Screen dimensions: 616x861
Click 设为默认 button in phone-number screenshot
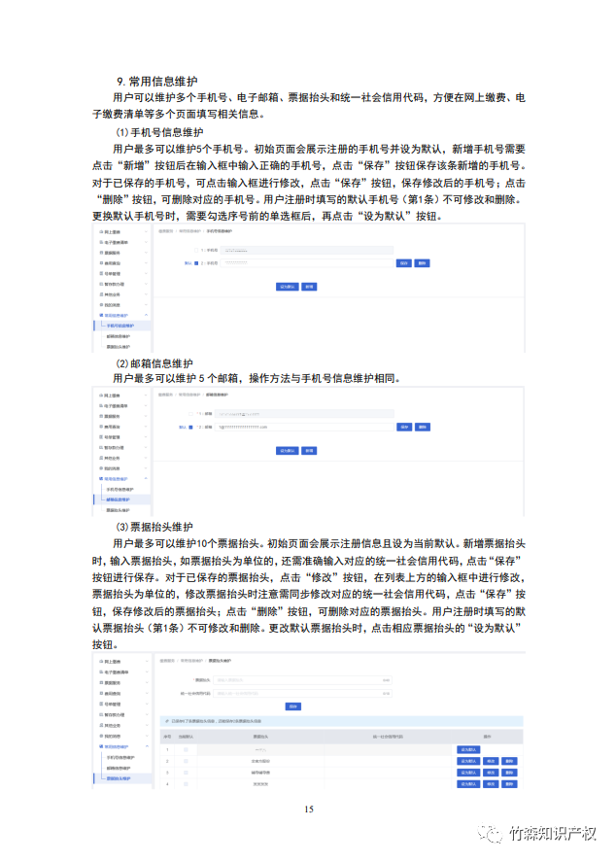[x=288, y=287]
